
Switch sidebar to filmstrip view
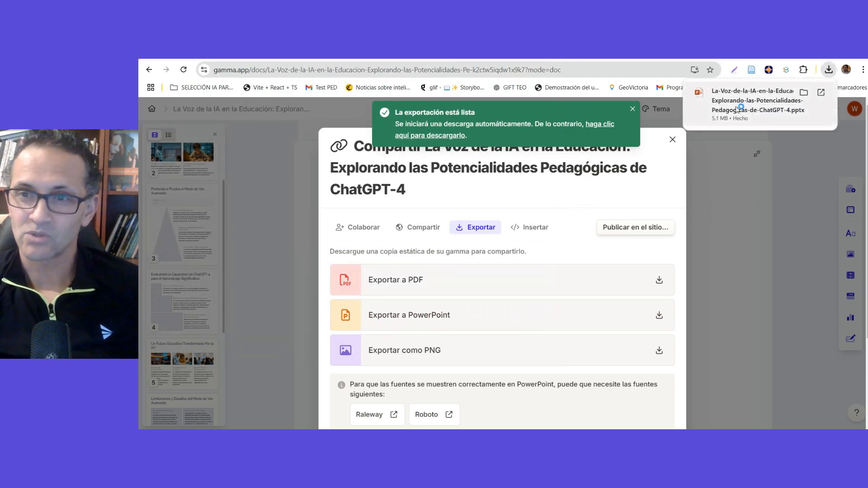(155, 135)
